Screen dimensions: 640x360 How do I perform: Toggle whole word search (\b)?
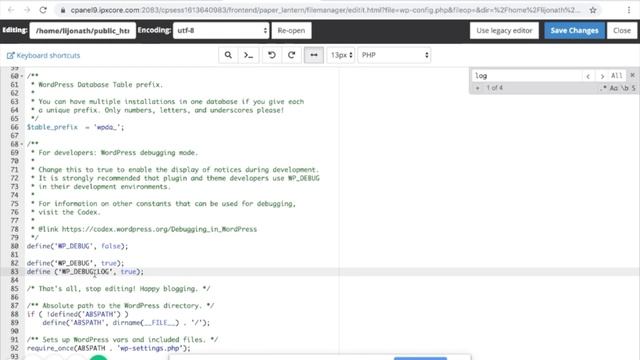pyautogui.click(x=624, y=88)
